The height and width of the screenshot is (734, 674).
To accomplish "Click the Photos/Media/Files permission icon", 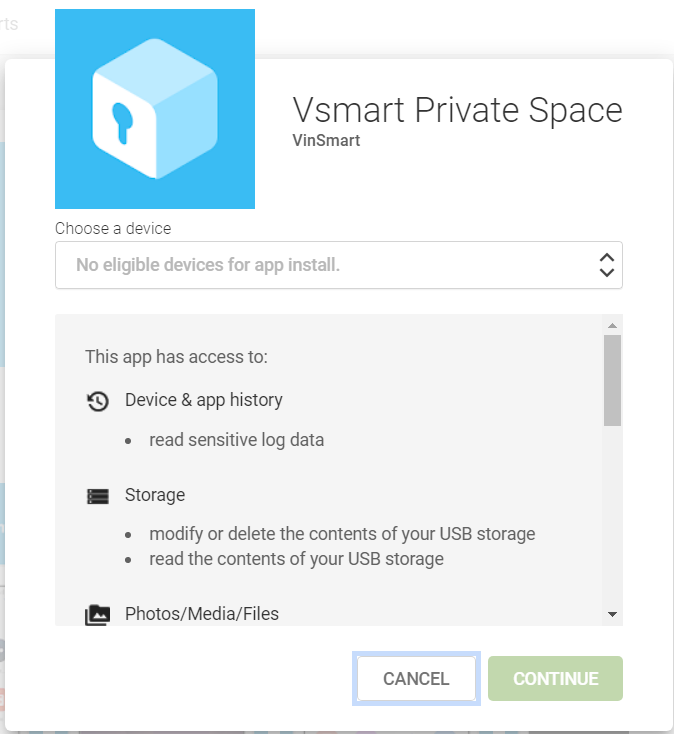I will [x=98, y=615].
